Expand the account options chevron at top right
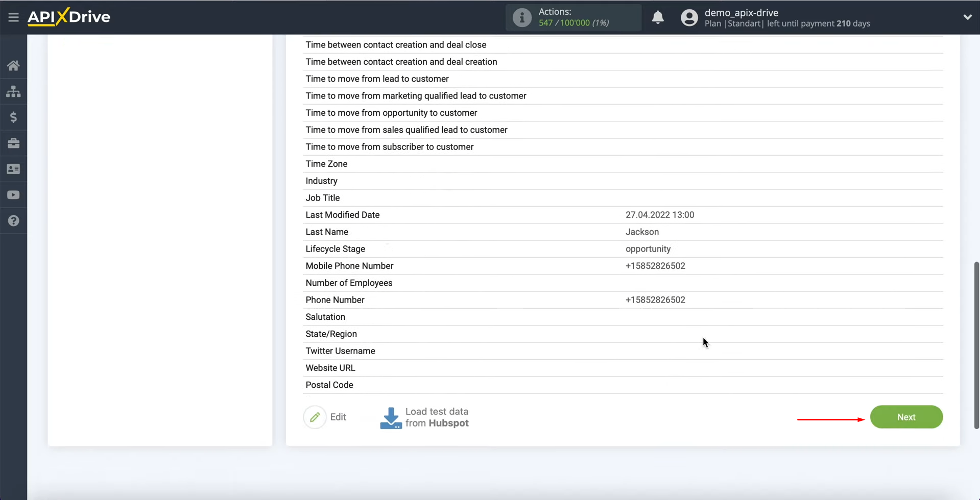Screen dimensions: 980x500 tap(968, 17)
